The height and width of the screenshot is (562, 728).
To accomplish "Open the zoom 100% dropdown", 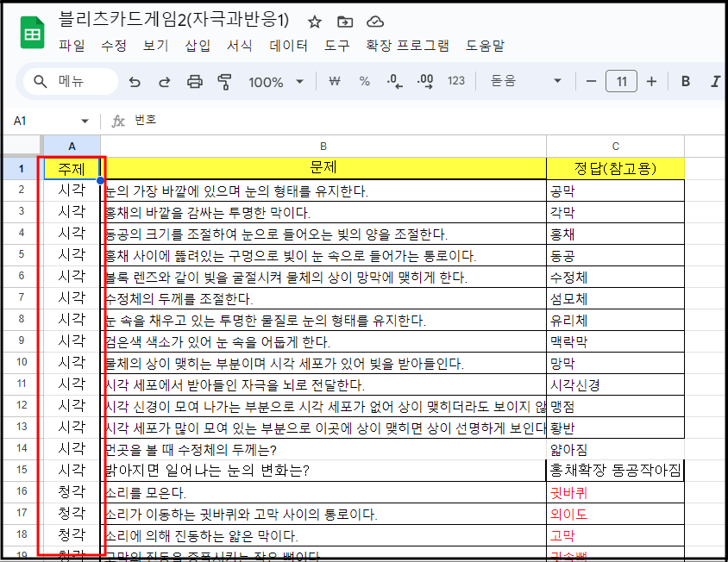I will 276,82.
